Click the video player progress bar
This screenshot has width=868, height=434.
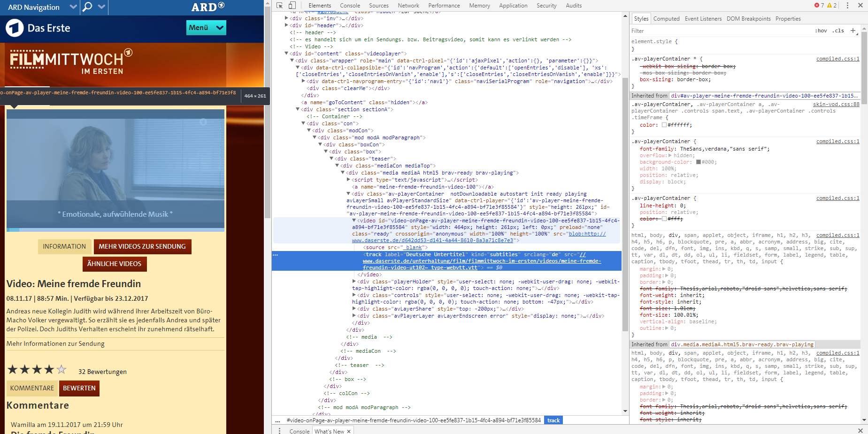[115, 230]
